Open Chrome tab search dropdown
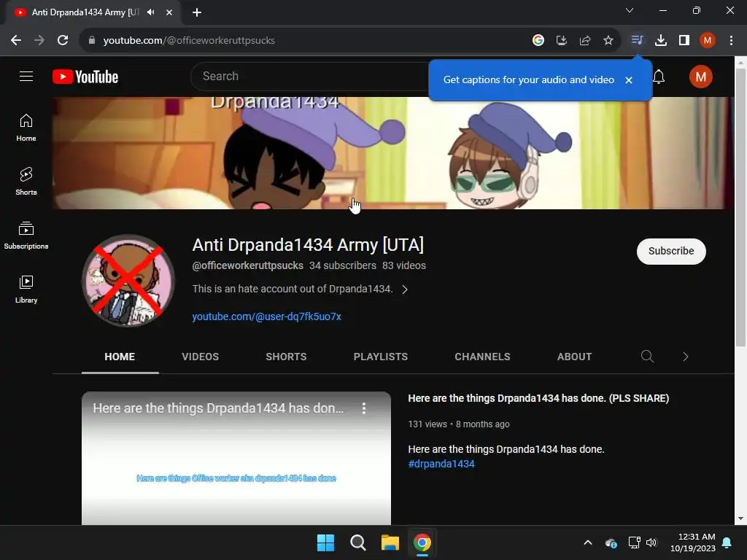Screen dimensions: 747x560 (630, 10)
